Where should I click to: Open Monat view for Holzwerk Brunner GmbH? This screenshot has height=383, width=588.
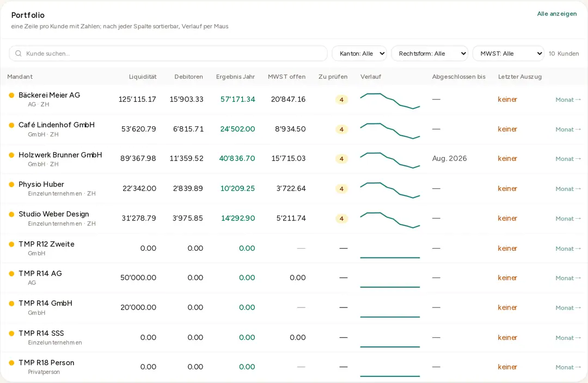pos(568,159)
